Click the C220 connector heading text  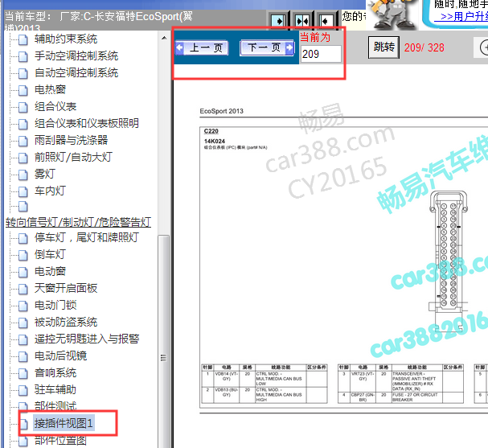point(211,131)
